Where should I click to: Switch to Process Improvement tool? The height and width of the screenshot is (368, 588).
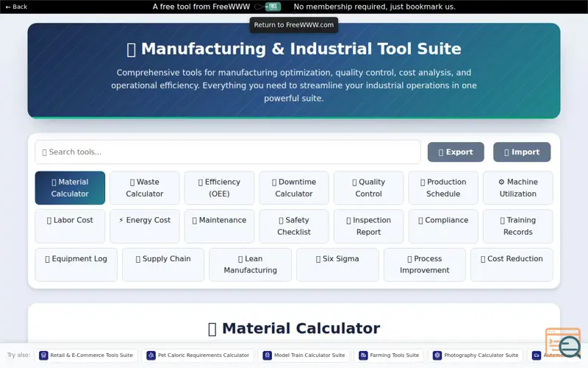(x=425, y=264)
